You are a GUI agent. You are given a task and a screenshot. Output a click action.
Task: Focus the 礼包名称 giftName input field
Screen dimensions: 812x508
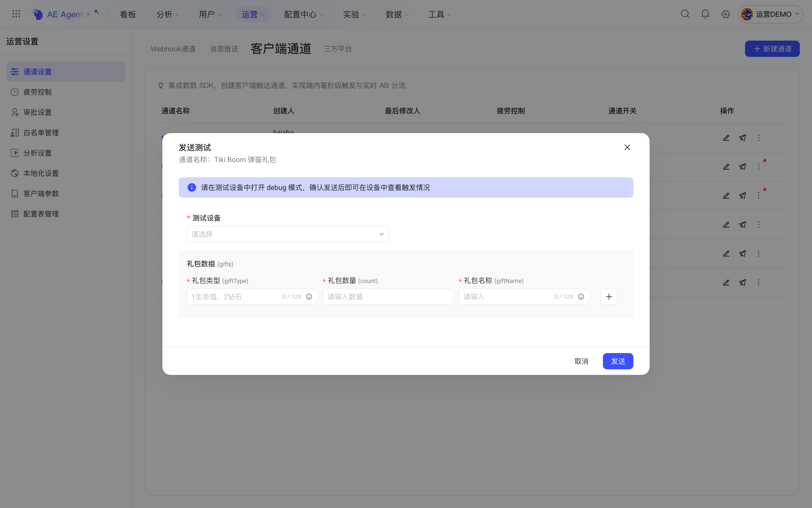pyautogui.click(x=524, y=297)
